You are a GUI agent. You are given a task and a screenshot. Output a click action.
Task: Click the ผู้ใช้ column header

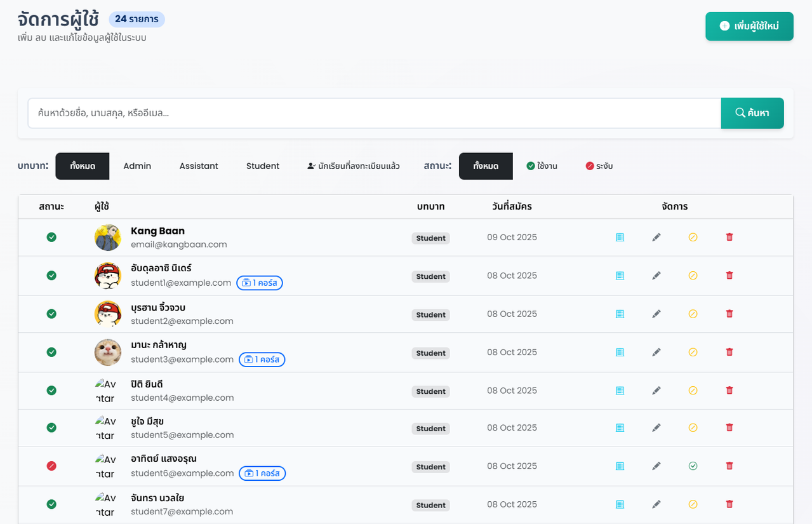(102, 206)
